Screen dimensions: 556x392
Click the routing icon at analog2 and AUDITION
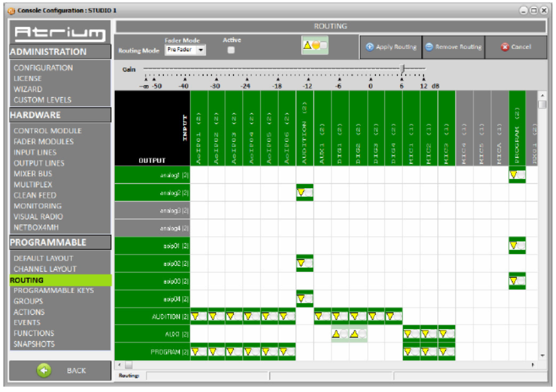click(x=304, y=193)
